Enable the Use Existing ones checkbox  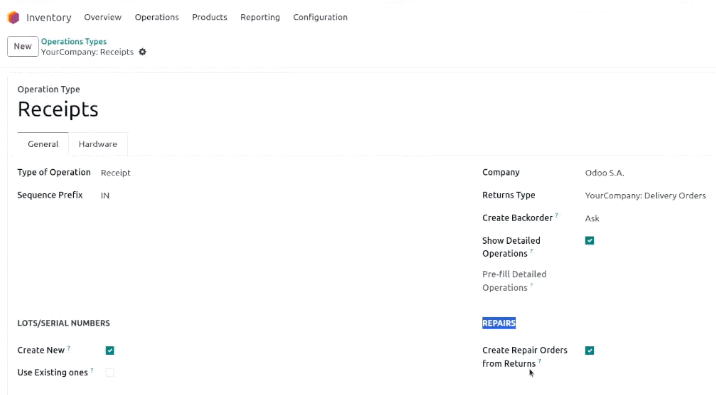[110, 373]
